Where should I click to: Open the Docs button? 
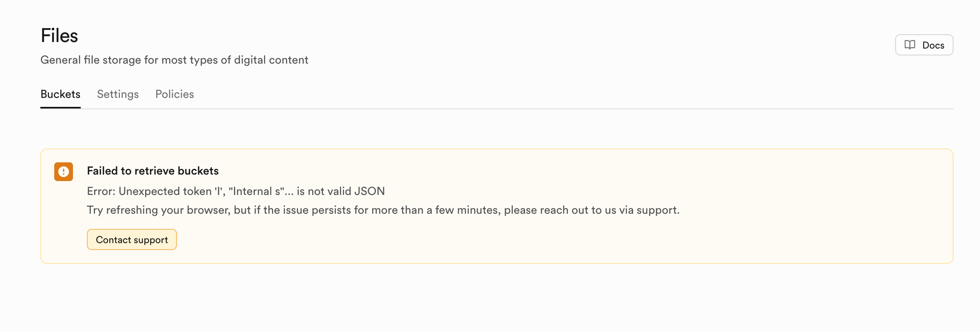924,45
